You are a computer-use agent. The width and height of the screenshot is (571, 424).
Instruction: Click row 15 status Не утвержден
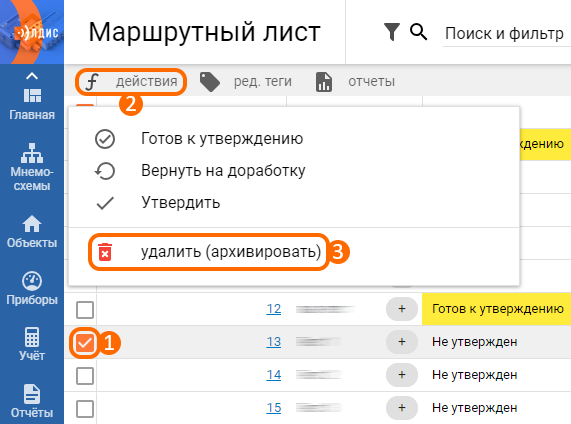click(474, 408)
